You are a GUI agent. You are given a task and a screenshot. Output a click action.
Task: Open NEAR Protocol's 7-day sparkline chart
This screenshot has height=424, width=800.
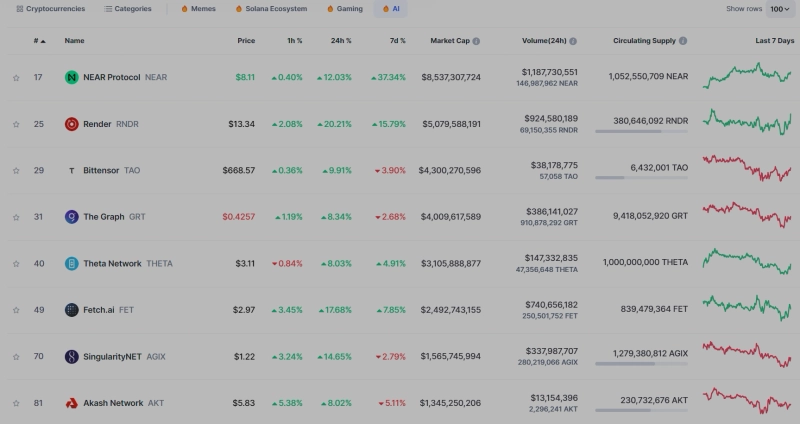[747, 75]
